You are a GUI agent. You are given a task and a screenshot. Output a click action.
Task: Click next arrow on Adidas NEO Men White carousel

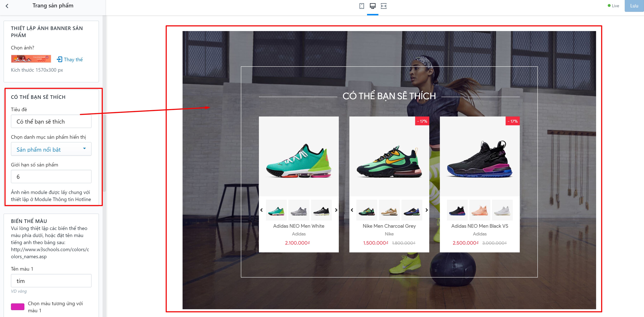click(x=336, y=210)
